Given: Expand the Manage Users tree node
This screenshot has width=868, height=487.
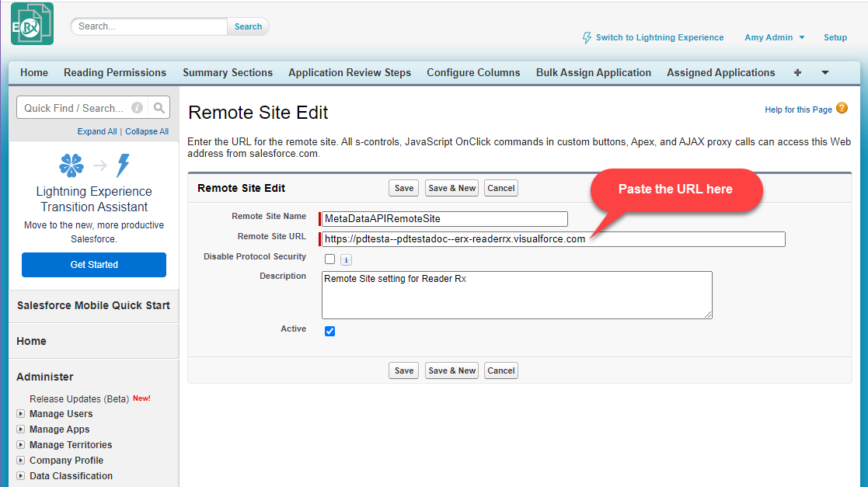Looking at the screenshot, I should 21,414.
